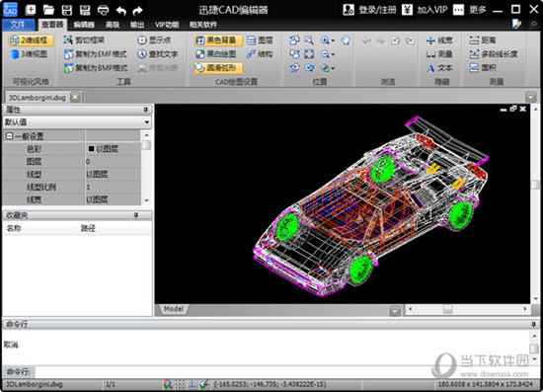Click 登录/注册 login button
Screen dimensions: 543x392
pos(369,10)
